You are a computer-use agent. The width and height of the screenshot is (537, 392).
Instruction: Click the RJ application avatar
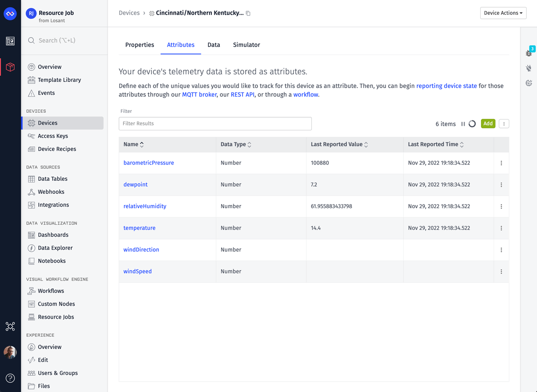(31, 13)
